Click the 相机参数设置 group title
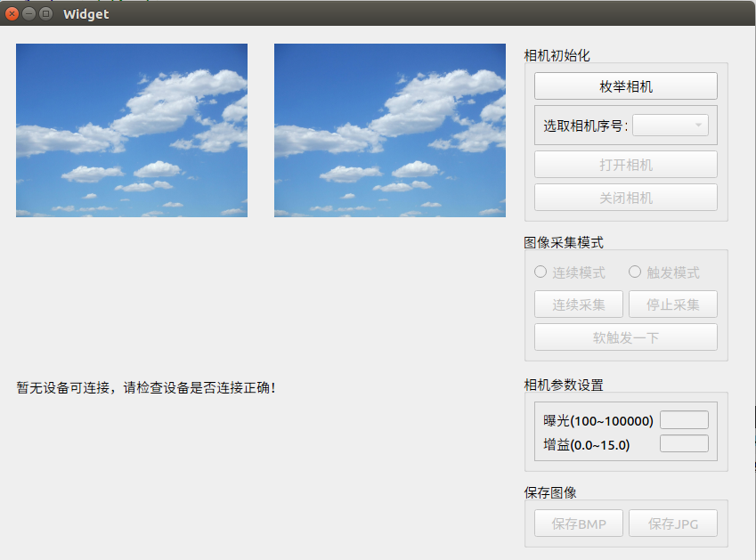 click(x=564, y=386)
